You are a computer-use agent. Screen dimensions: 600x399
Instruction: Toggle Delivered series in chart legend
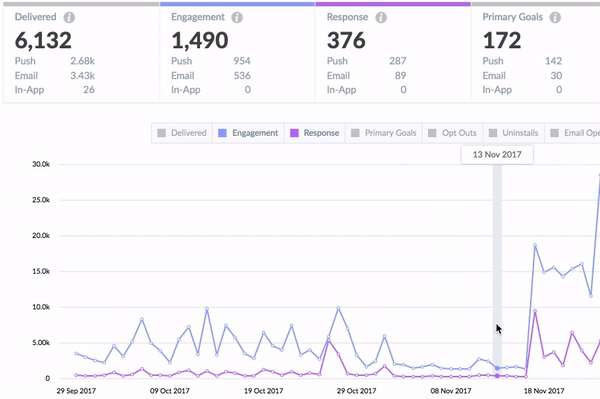click(x=182, y=133)
